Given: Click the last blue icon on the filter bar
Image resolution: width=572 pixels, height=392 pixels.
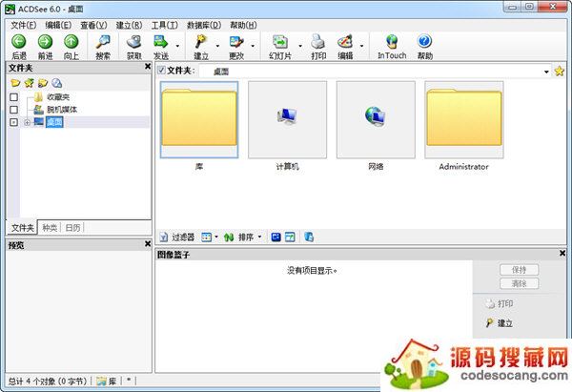Looking at the screenshot, I should click(x=309, y=237).
